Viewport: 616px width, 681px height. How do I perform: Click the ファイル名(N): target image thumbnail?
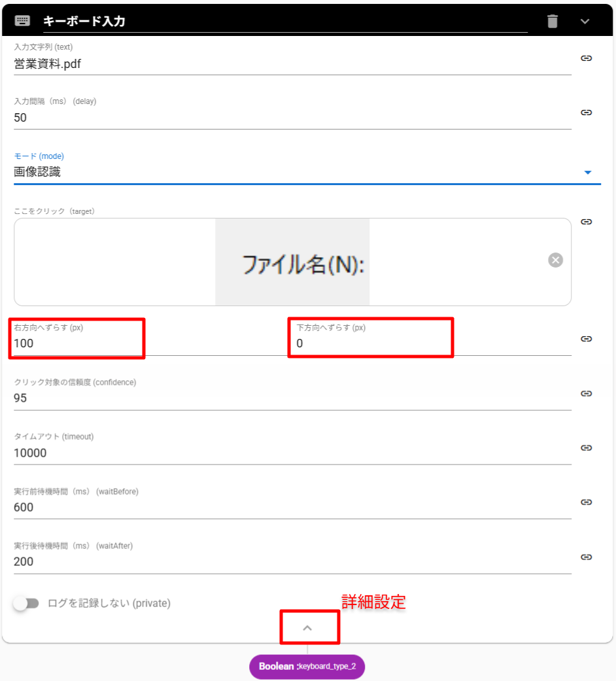click(x=292, y=262)
